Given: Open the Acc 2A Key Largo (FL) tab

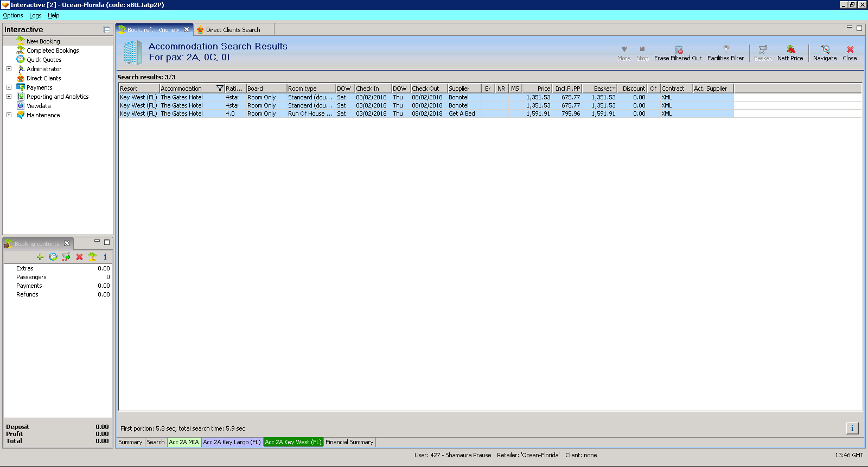Looking at the screenshot, I should coord(232,442).
